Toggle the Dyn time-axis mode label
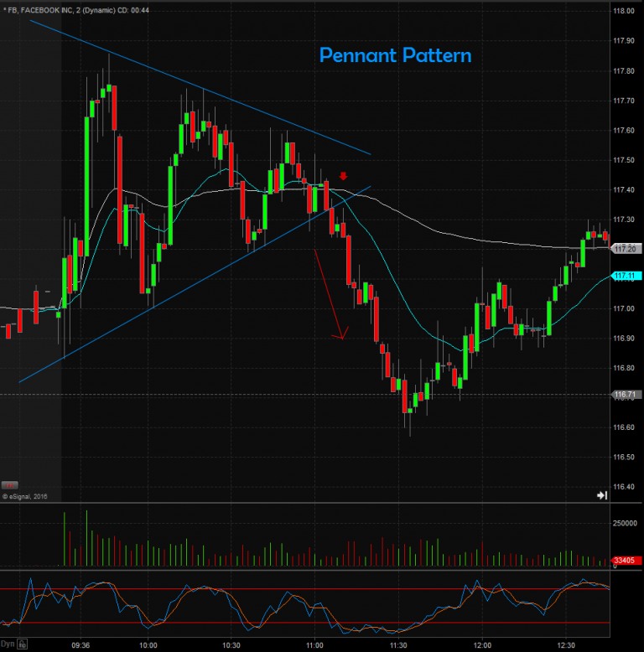Image resolution: width=644 pixels, height=652 pixels. (x=8, y=645)
